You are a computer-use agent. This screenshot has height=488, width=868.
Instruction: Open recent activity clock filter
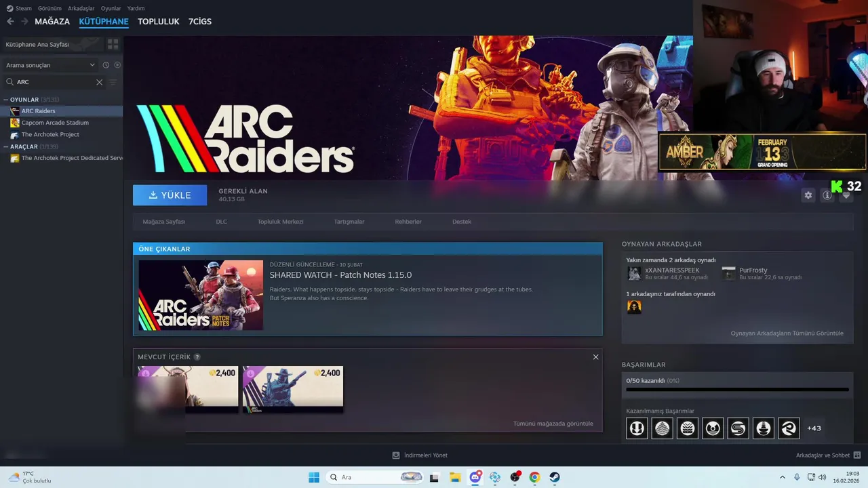click(x=106, y=65)
